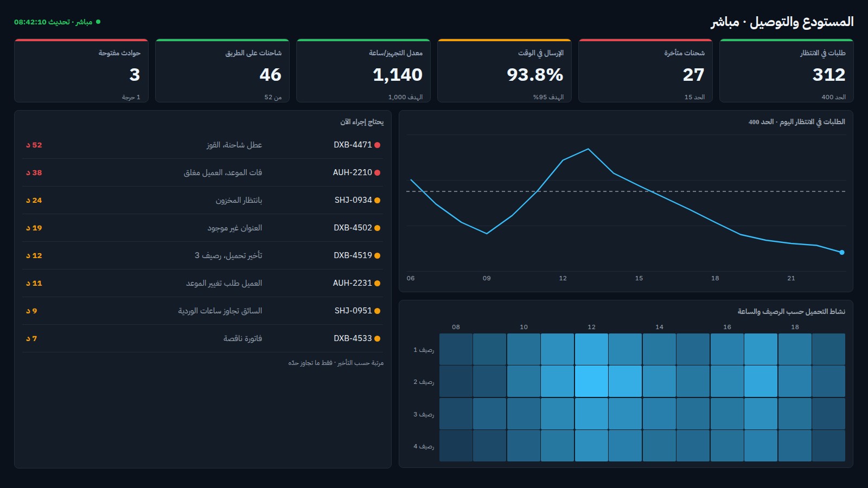Select the open incidents value 3
Viewport: 868px width, 488px height.
coord(135,75)
